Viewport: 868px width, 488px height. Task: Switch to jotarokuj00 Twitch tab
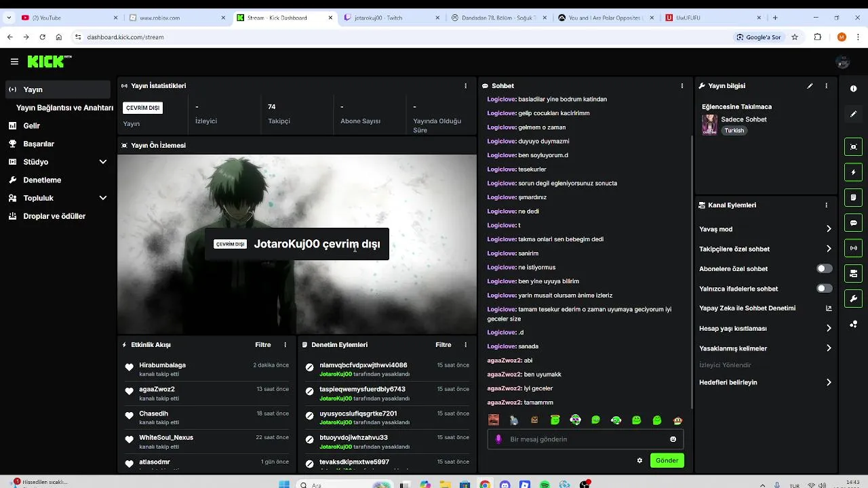point(393,18)
